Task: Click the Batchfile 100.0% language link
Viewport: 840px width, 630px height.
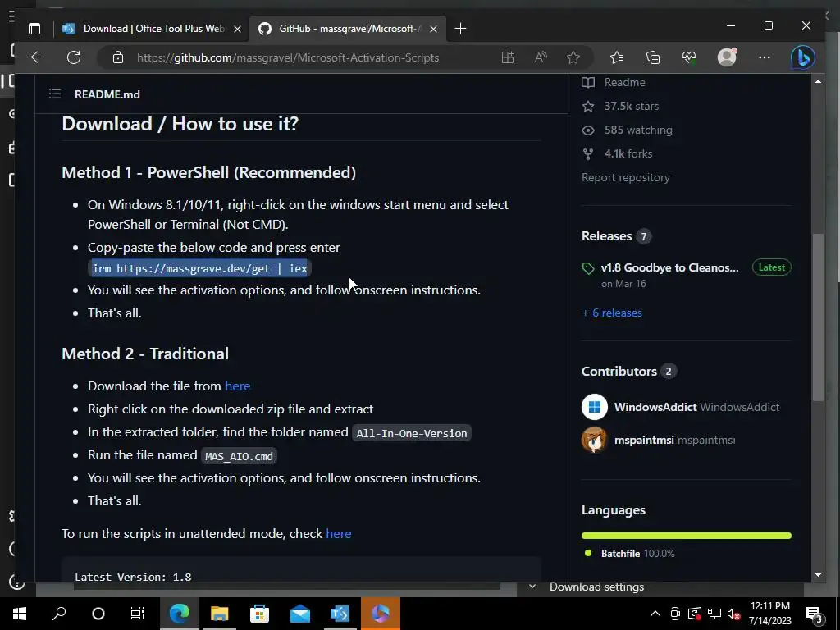Action: click(637, 554)
